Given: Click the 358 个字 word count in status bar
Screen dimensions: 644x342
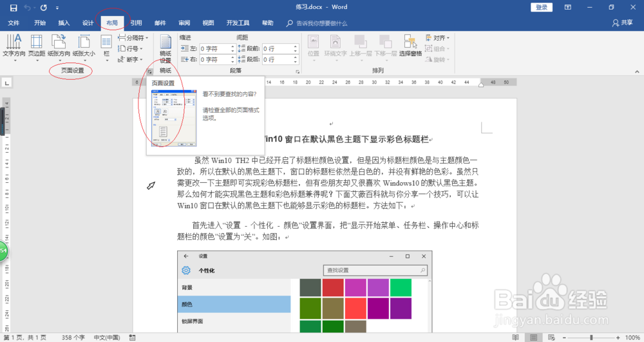Looking at the screenshot, I should [73, 337].
